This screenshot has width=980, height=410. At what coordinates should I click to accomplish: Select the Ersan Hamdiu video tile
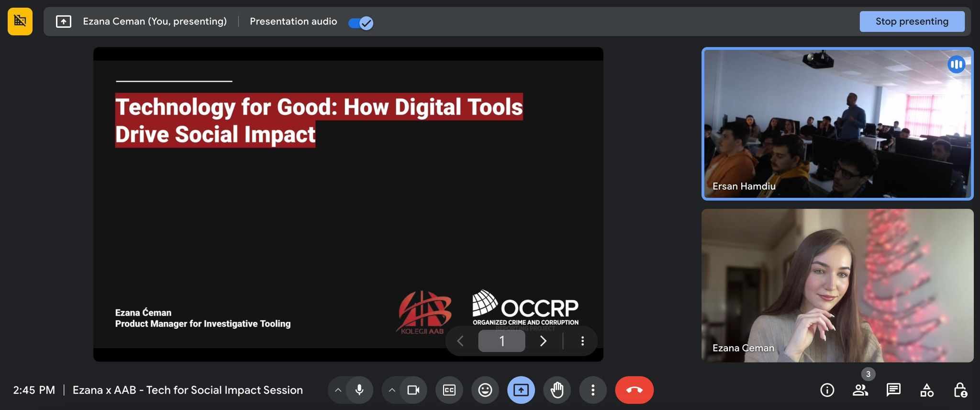[837, 124]
